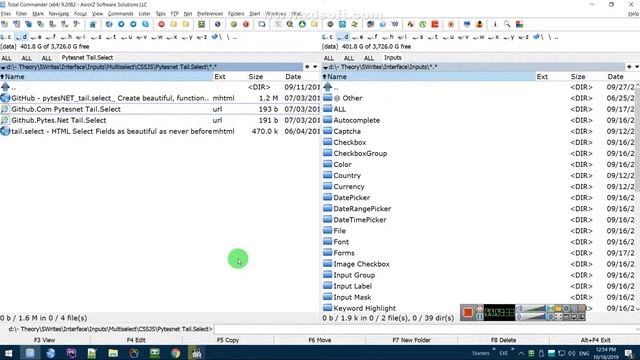Screen dimensions: 640x360
Task: Click the orange person toolbar icon
Action: tap(479, 24)
